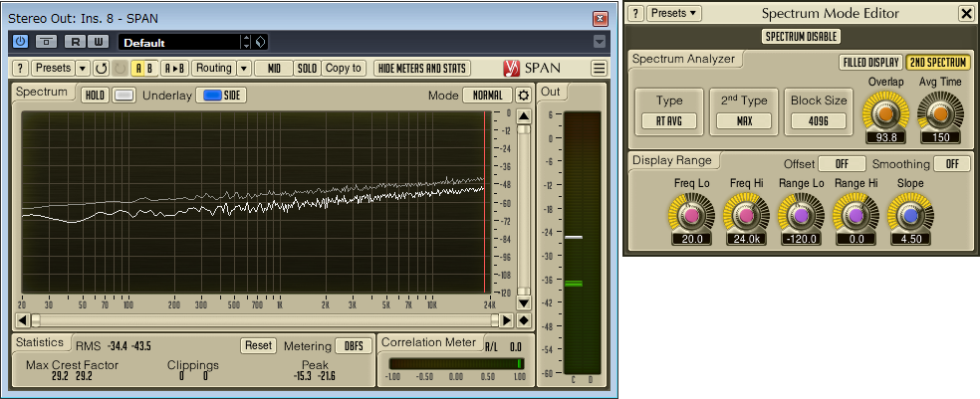
Task: Click the Freq Hi knob
Action: (746, 216)
